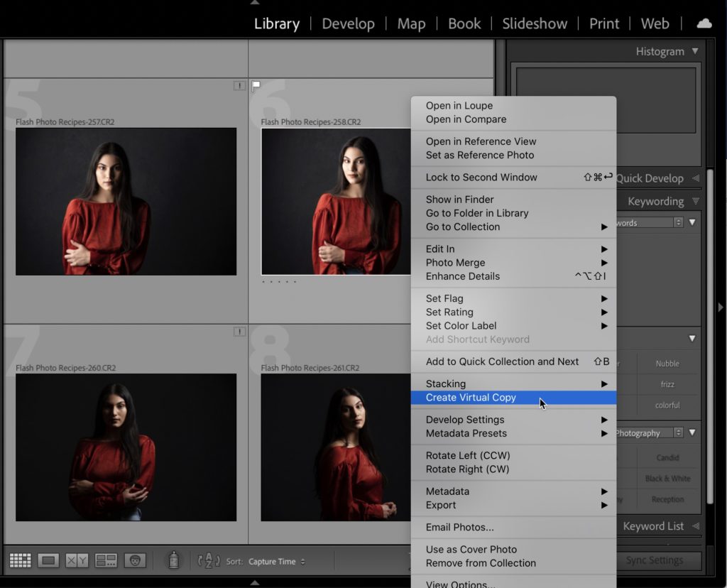This screenshot has height=588, width=727.
Task: Select the Painter spray can tool
Action: coord(173,560)
